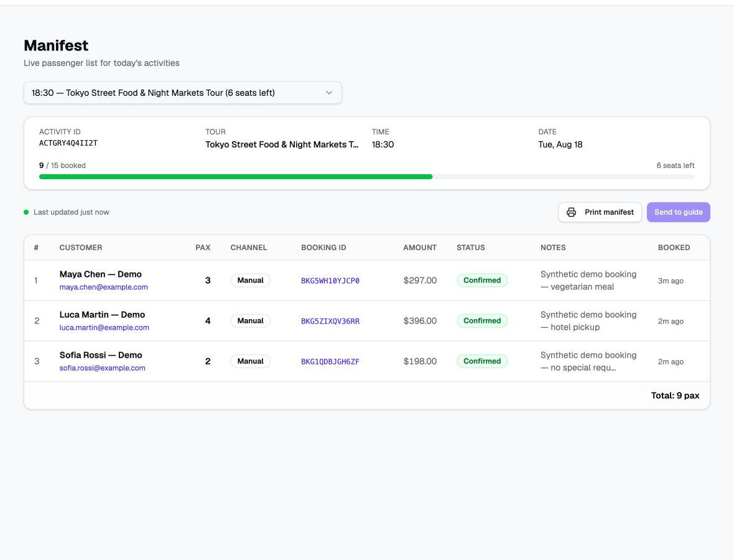Click the 9 / 15 booked label
This screenshot has width=734, height=560.
tap(62, 166)
